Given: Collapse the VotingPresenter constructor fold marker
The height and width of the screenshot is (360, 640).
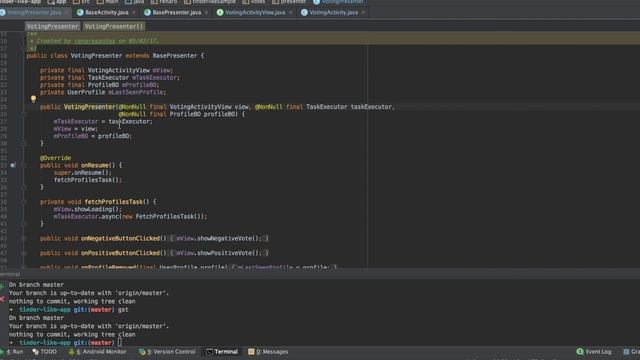Looking at the screenshot, I should (x=24, y=115).
